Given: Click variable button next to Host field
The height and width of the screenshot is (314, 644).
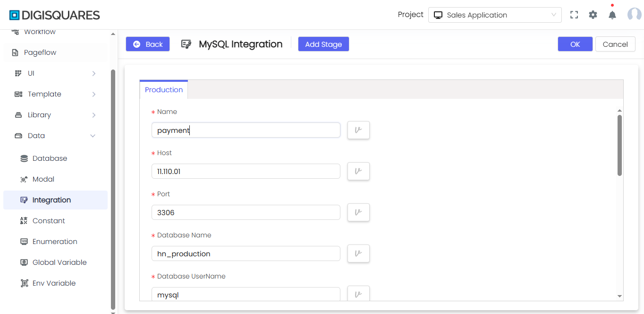Looking at the screenshot, I should (358, 171).
